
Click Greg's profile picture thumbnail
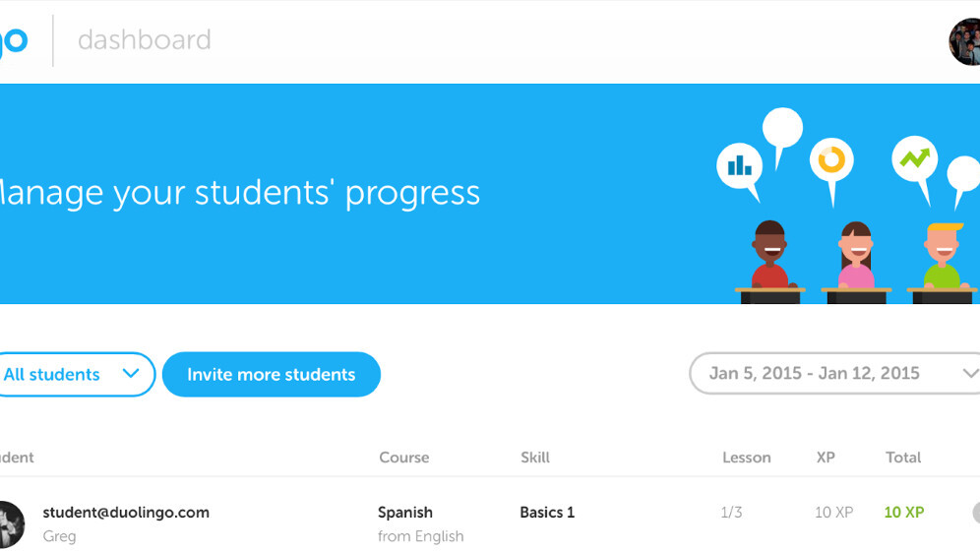(x=8, y=524)
